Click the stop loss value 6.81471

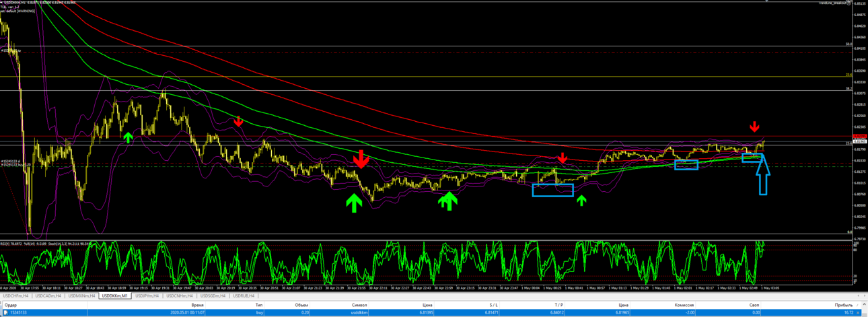491,312
